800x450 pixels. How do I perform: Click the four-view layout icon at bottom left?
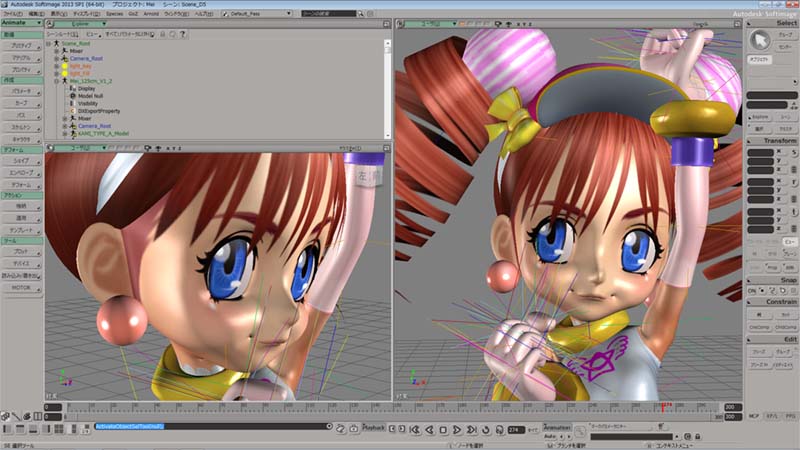(59, 429)
